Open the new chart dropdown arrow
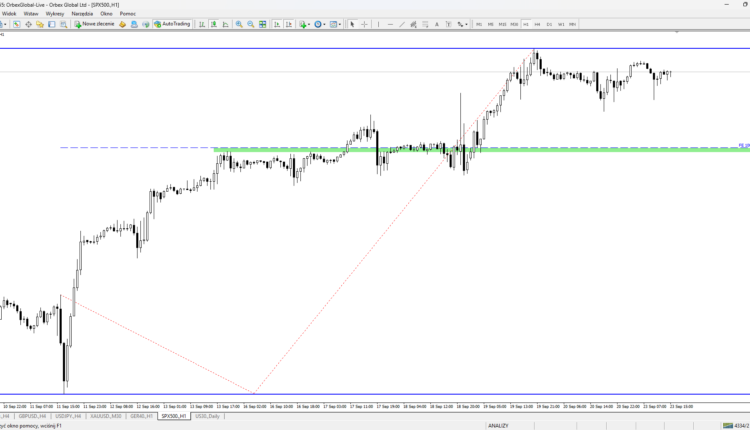750x430 pixels. pyautogui.click(x=5, y=24)
